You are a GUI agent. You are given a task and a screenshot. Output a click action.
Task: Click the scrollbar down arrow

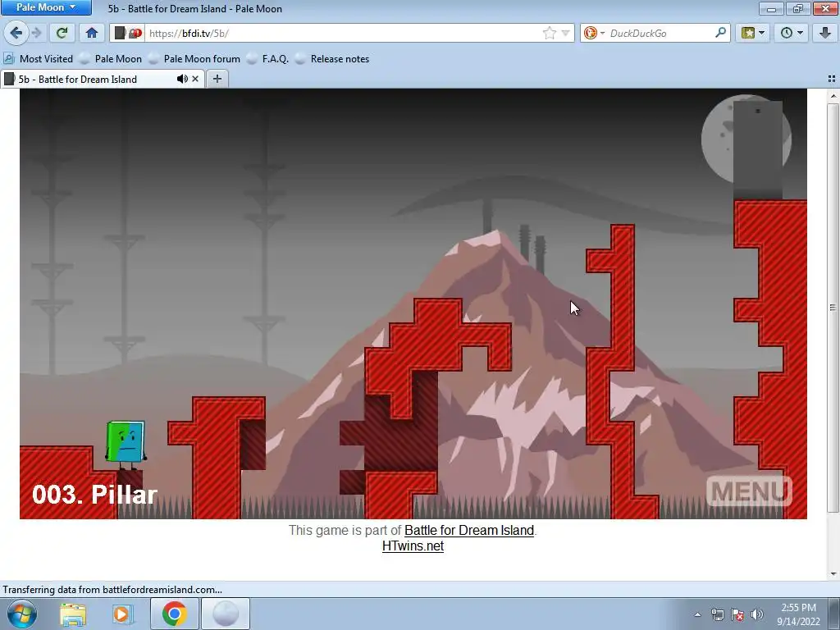(833, 574)
